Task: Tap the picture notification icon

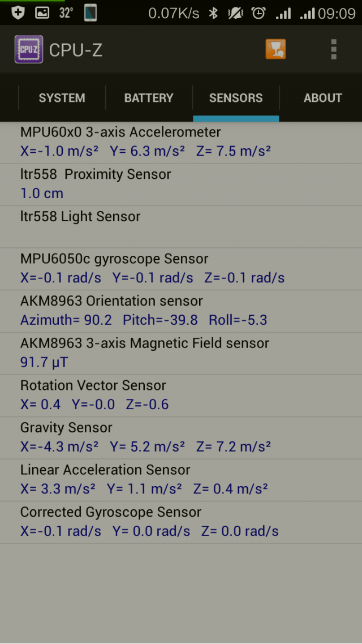Action: click(42, 12)
